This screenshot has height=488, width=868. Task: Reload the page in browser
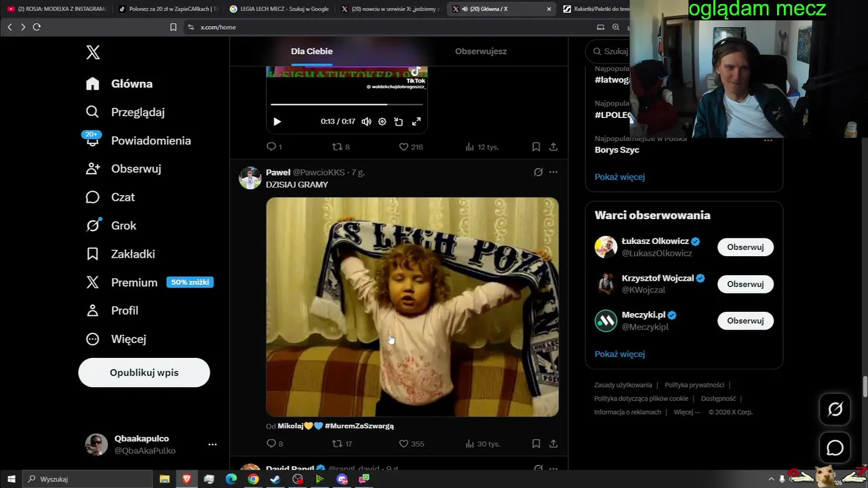37,27
